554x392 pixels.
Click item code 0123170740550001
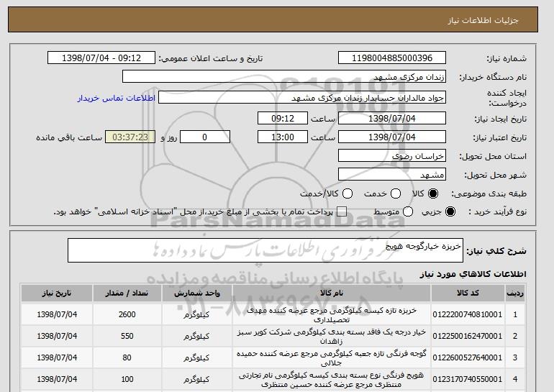click(x=468, y=379)
